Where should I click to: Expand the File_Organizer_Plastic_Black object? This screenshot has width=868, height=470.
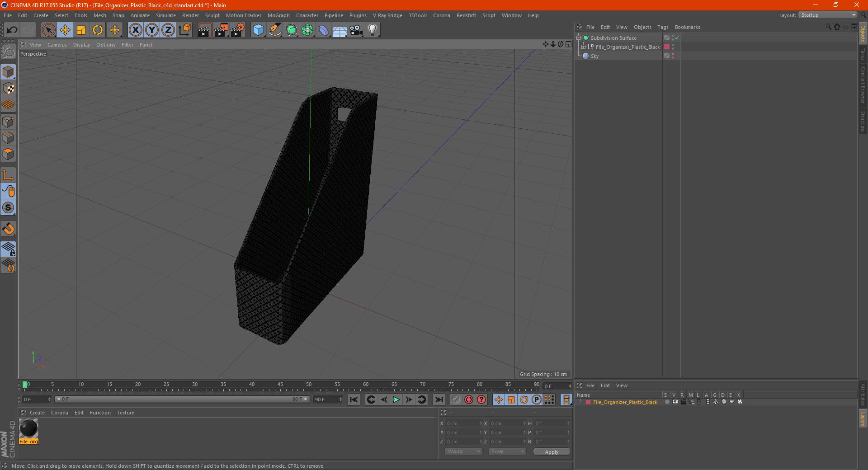pyautogui.click(x=583, y=47)
